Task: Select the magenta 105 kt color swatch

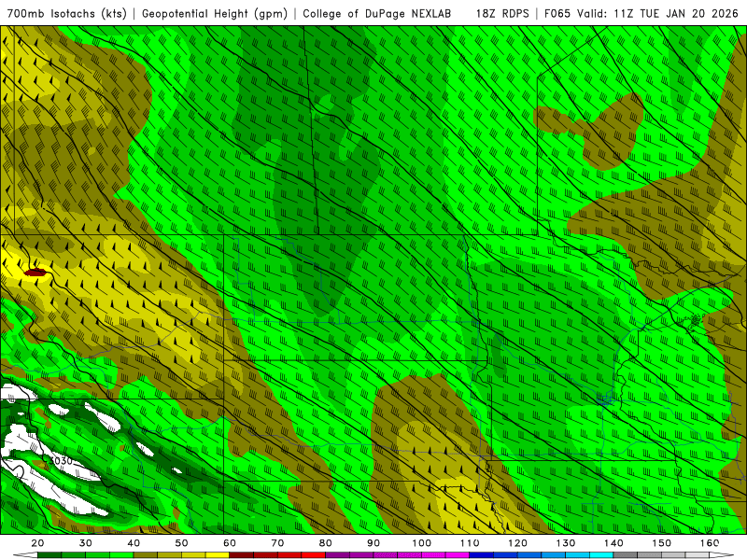Action: (458, 555)
